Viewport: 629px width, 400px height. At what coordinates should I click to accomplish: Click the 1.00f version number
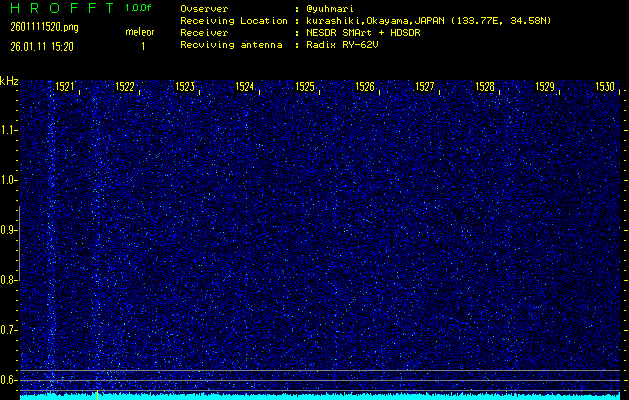click(139, 8)
